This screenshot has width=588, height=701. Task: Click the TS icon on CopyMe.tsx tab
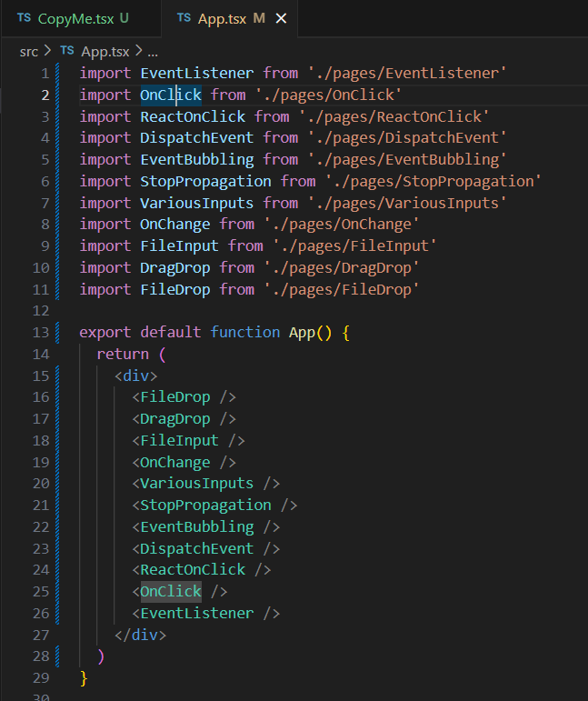pyautogui.click(x=24, y=18)
